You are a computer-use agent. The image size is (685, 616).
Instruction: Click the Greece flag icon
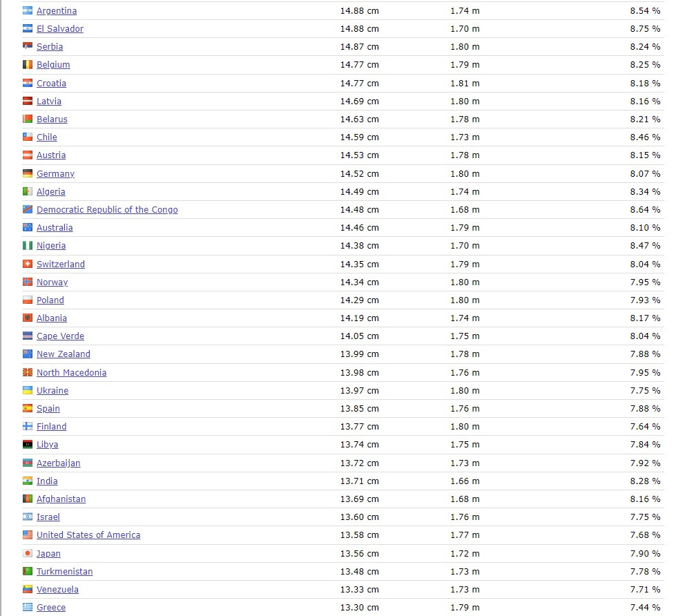point(28,607)
